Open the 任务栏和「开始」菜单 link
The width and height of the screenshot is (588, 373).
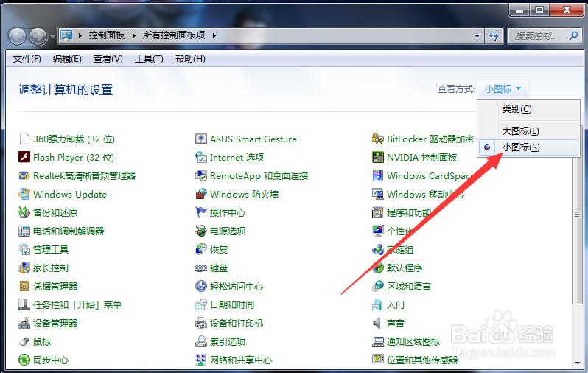(77, 304)
